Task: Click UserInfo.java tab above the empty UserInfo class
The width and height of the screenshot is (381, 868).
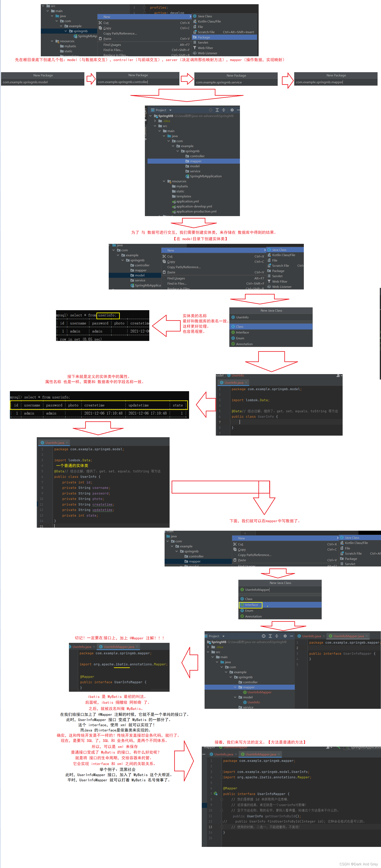Action: pyautogui.click(x=234, y=383)
